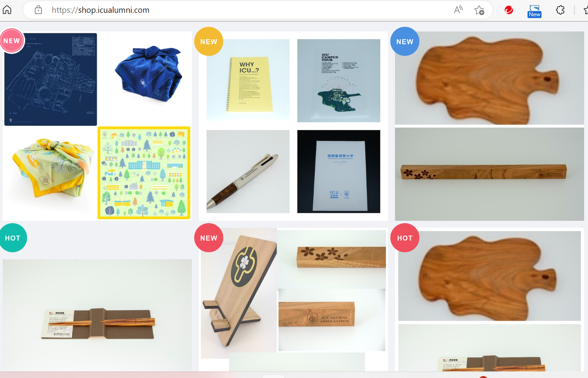Open Read Aloud icon in address bar
This screenshot has width=588, height=378.
click(x=458, y=10)
